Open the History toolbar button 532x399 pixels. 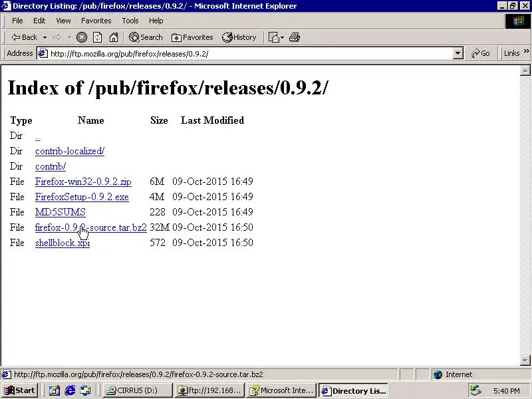tap(239, 37)
